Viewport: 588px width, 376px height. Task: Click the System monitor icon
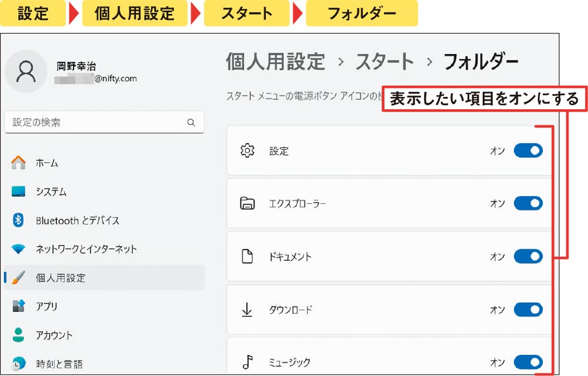18,192
